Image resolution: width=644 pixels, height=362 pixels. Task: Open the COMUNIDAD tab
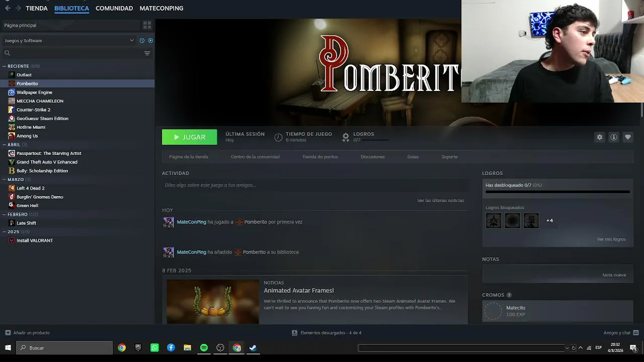point(114,9)
